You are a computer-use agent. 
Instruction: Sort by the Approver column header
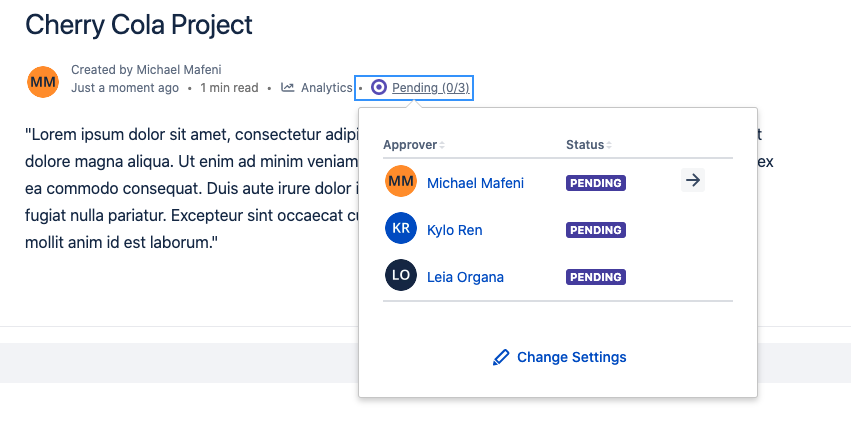pyautogui.click(x=411, y=145)
